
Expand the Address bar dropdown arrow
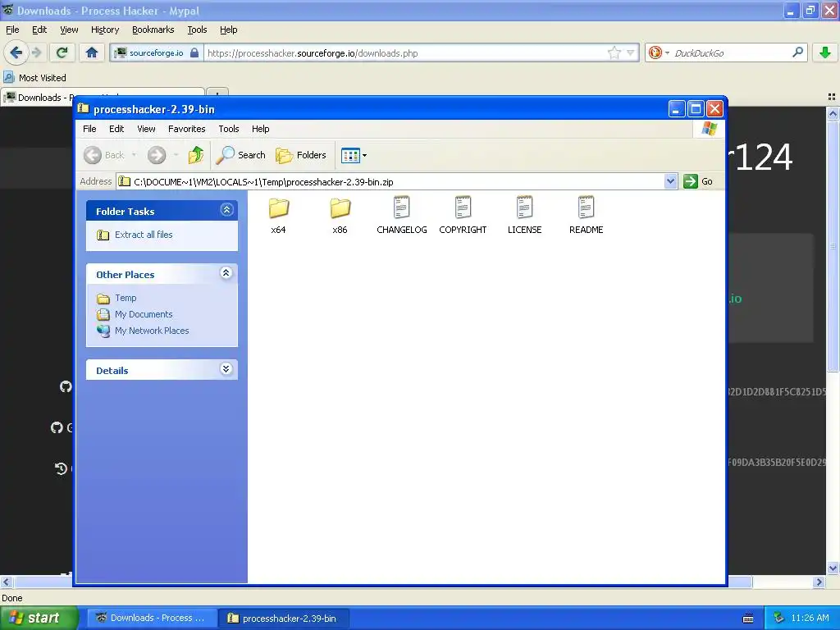point(670,181)
